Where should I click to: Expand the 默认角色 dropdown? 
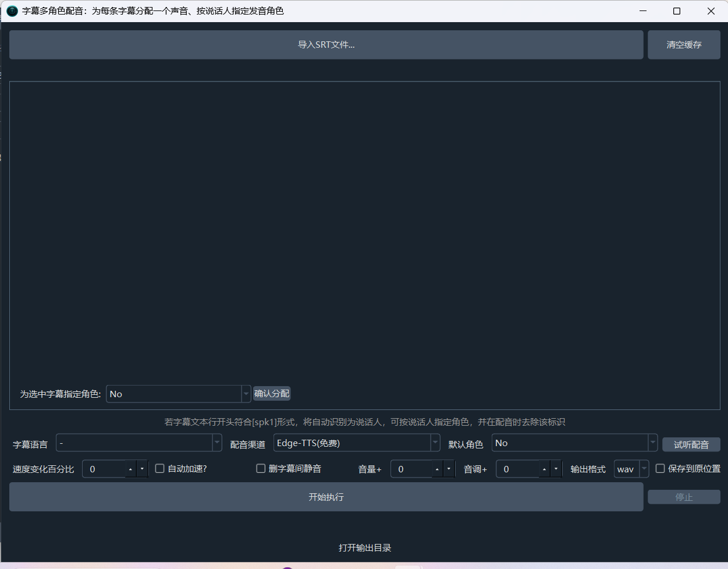[x=574, y=443]
